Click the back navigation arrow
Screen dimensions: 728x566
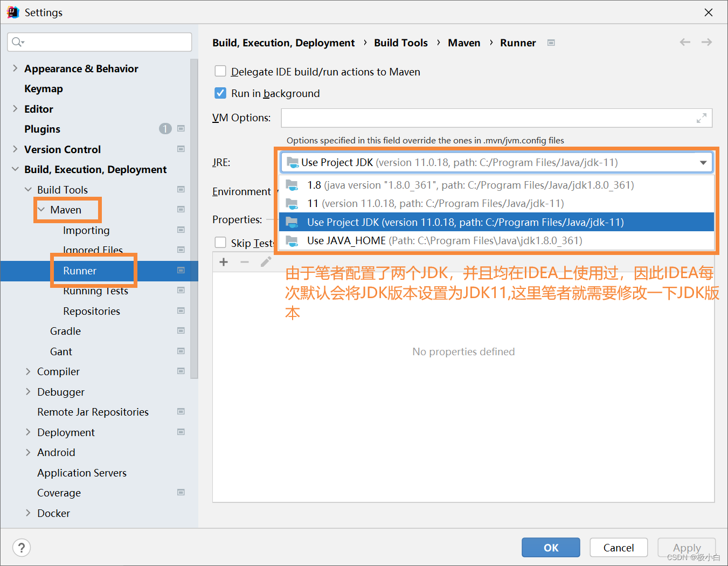(x=685, y=42)
